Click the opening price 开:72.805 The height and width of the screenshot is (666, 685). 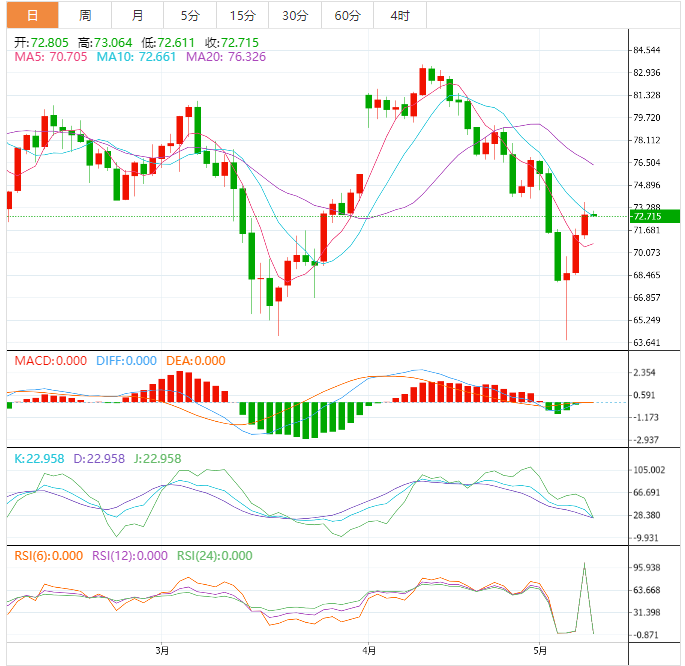[41, 43]
